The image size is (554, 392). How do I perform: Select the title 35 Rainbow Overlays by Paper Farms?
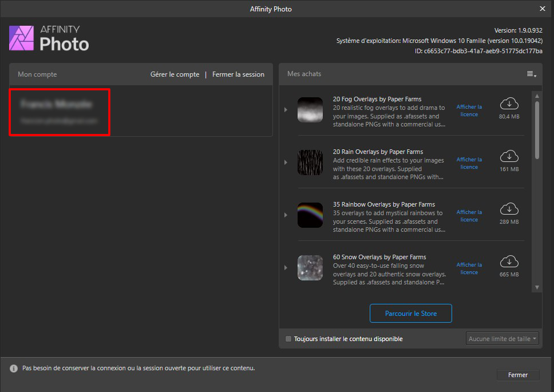click(383, 204)
